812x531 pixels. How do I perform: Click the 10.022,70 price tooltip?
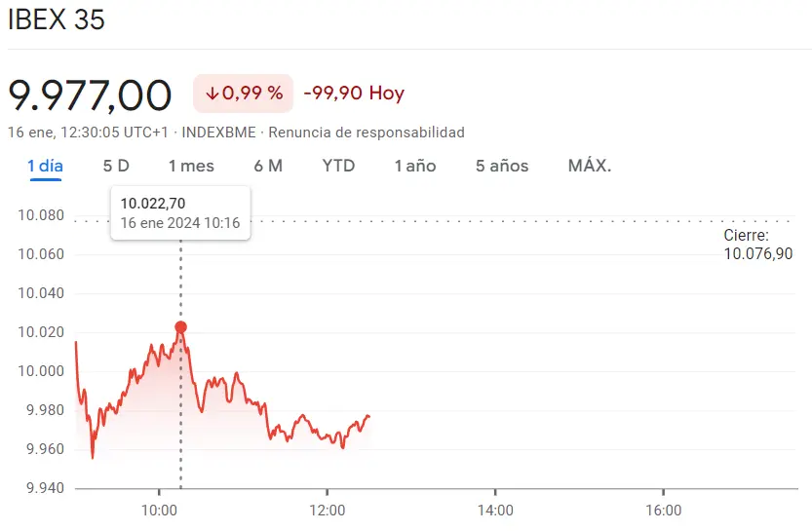180,212
